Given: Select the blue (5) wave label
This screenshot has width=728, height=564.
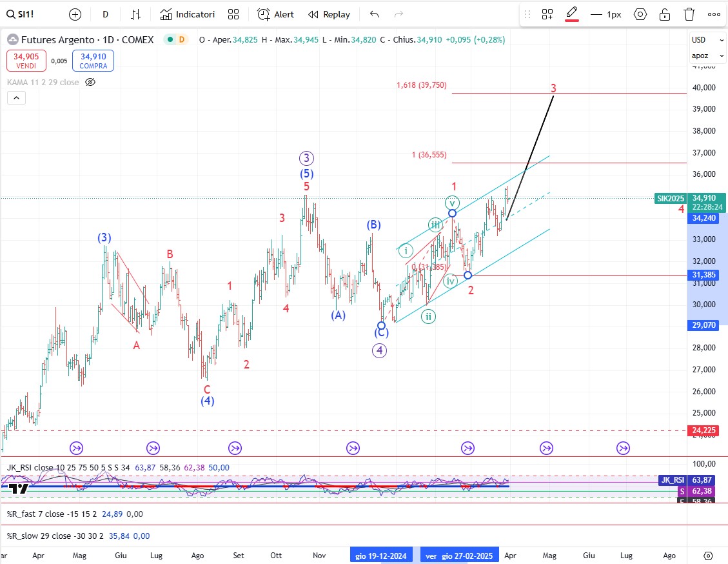Looking at the screenshot, I should pos(306,174).
